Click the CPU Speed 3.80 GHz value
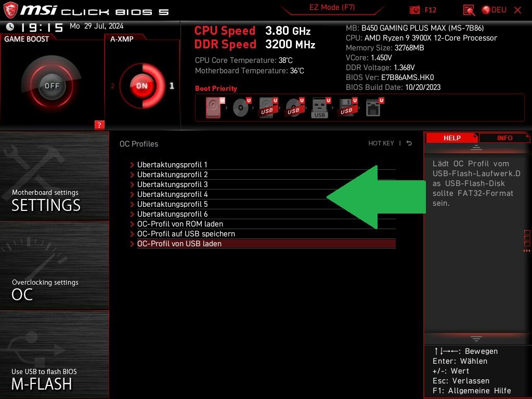 tap(288, 31)
